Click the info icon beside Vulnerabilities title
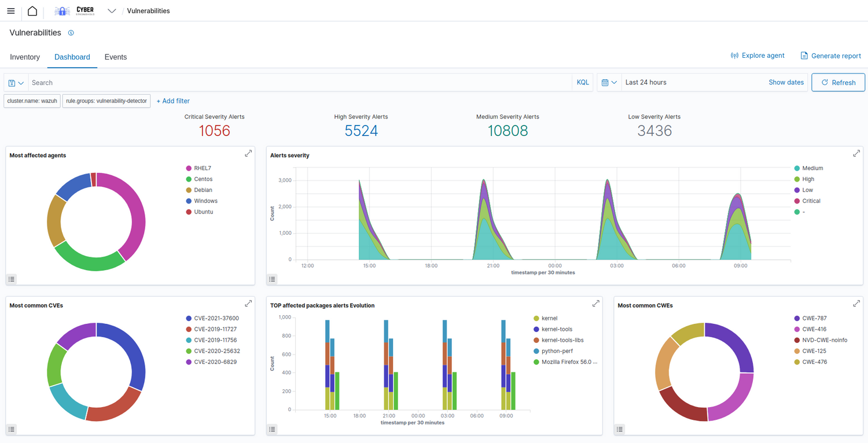The height and width of the screenshot is (443, 868). (x=71, y=33)
